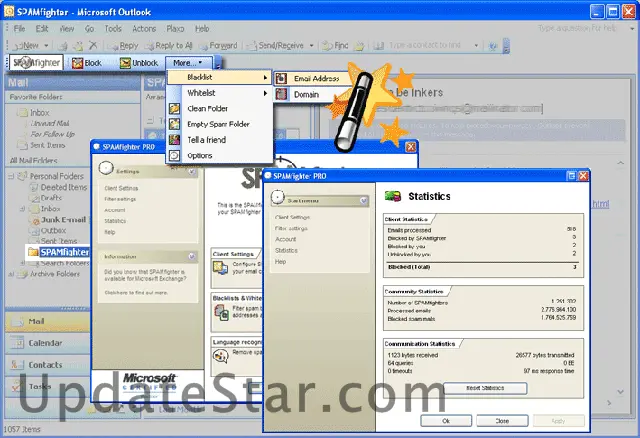640x438 pixels.
Task: Open the Plaxo menu
Action: pos(175,29)
